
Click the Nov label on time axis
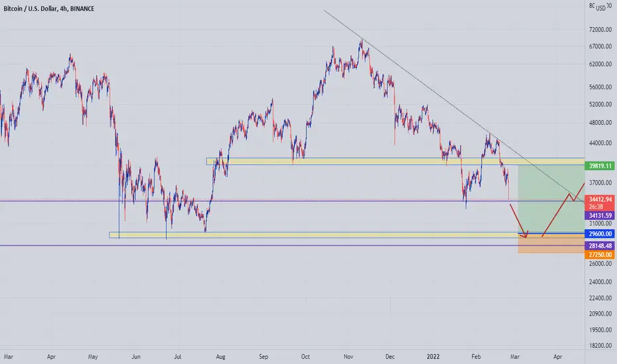(x=348, y=357)
